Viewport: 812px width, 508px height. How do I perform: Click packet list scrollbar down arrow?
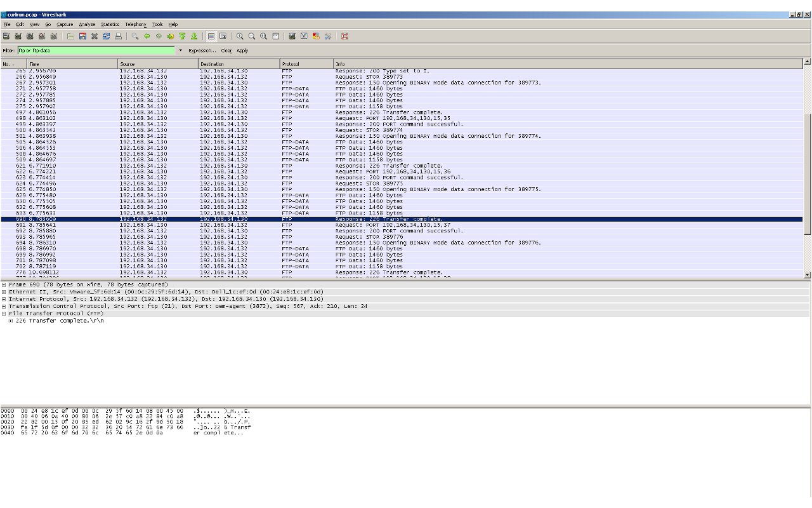pyautogui.click(x=807, y=274)
